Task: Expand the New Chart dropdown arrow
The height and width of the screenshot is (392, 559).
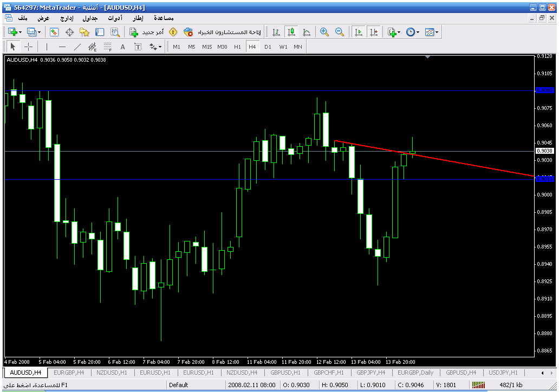Action: [21, 32]
